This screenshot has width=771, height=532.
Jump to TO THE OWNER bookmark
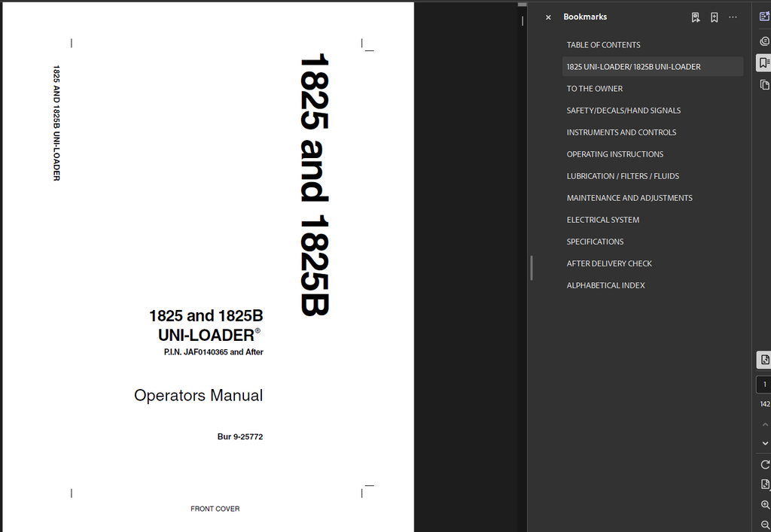pos(595,89)
